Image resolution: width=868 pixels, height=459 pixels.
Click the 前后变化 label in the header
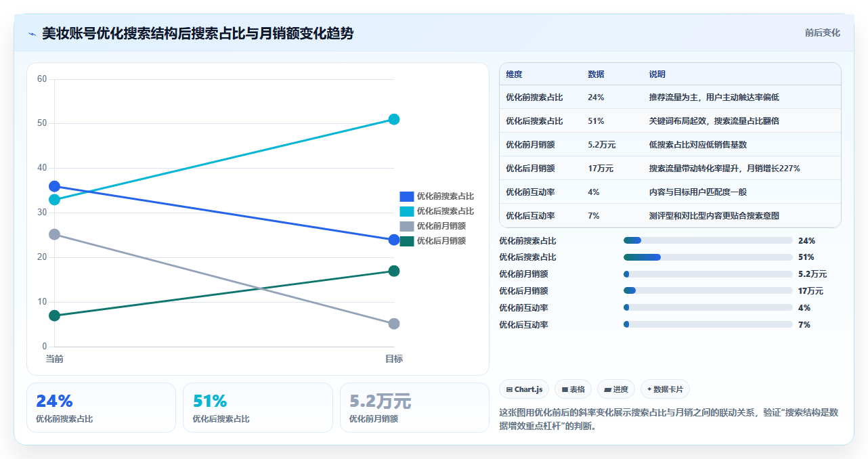[x=823, y=32]
